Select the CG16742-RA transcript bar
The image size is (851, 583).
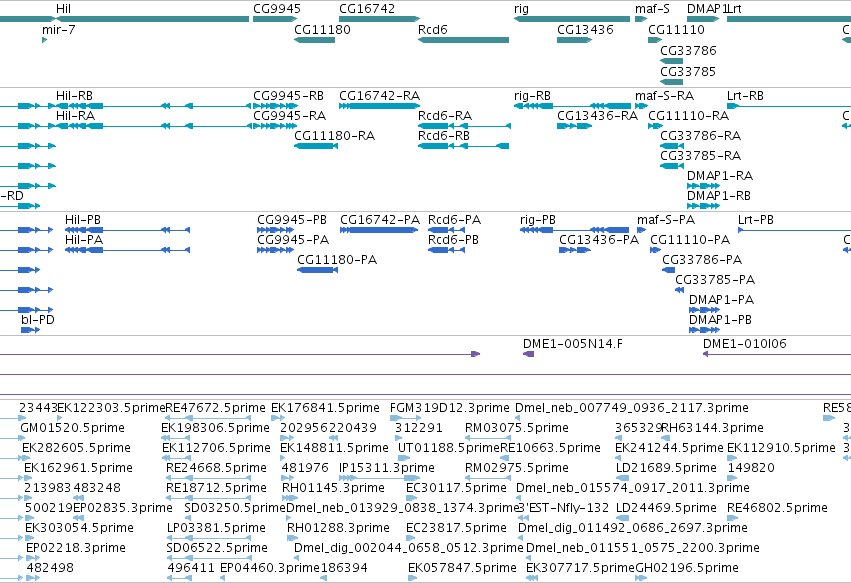point(379,106)
